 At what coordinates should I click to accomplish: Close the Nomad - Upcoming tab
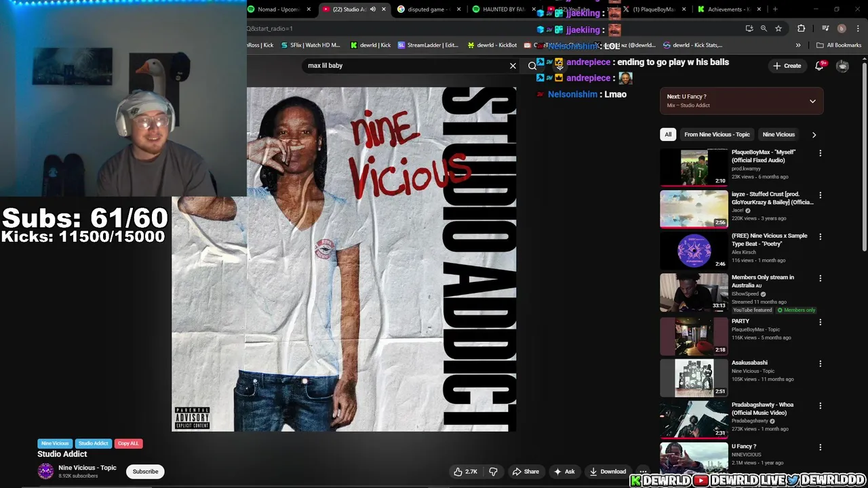[309, 9]
